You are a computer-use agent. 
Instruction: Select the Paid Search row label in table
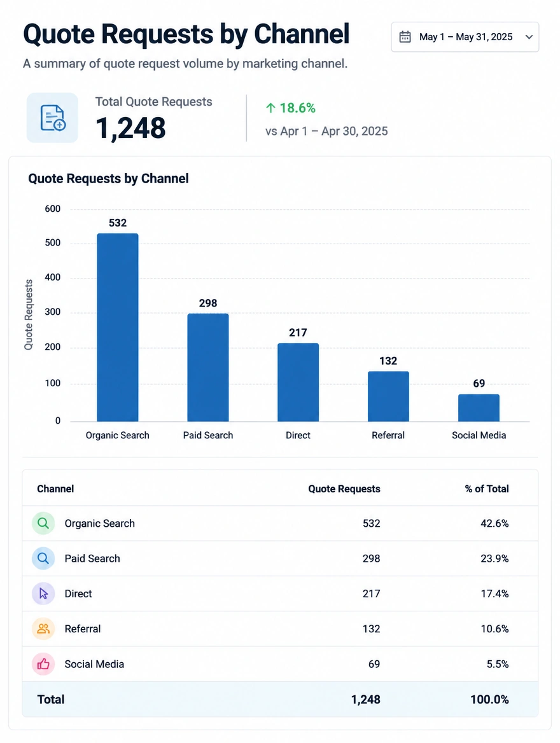(x=92, y=558)
